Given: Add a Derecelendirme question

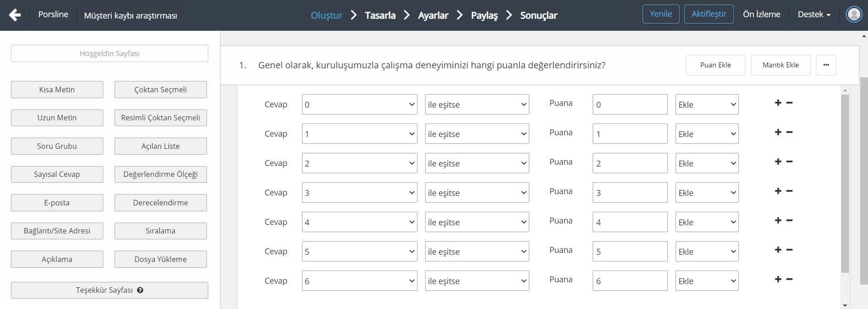Looking at the screenshot, I should click(x=161, y=203).
